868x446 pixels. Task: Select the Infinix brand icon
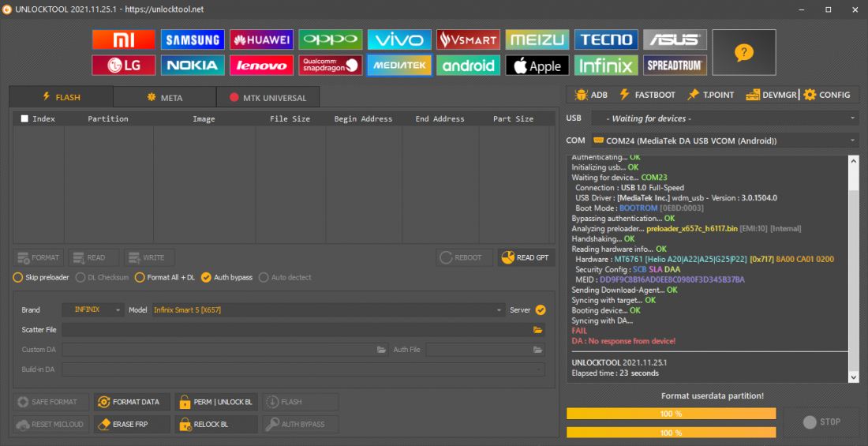(606, 66)
